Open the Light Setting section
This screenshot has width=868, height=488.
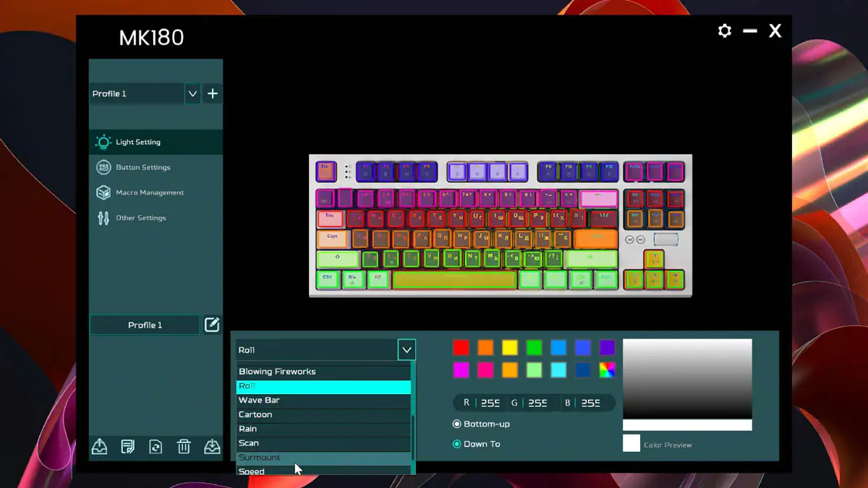point(156,142)
